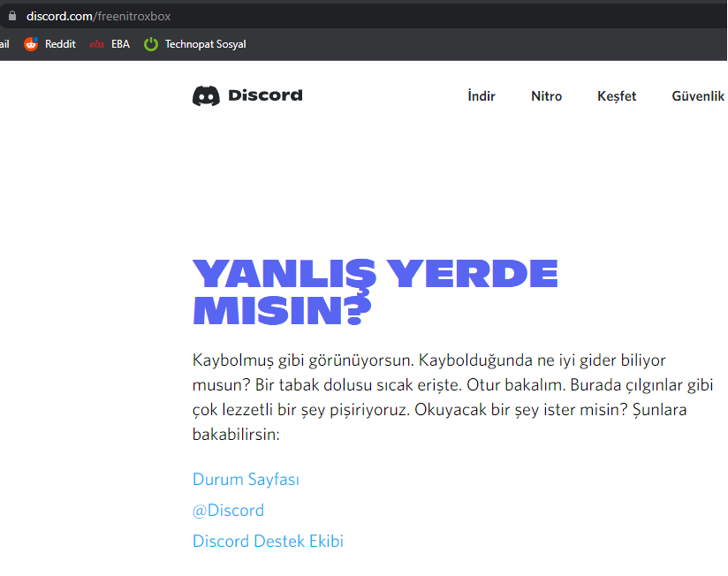Open the EBA bookmark
728x576 pixels.
click(x=110, y=44)
